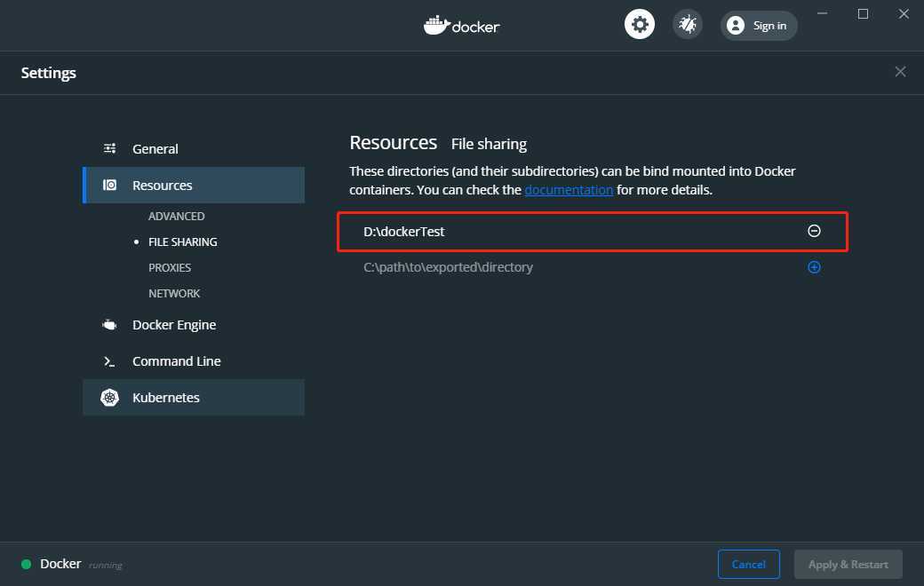Viewport: 924px width, 586px height.
Task: Open the Advanced resources subsection
Action: pos(176,216)
